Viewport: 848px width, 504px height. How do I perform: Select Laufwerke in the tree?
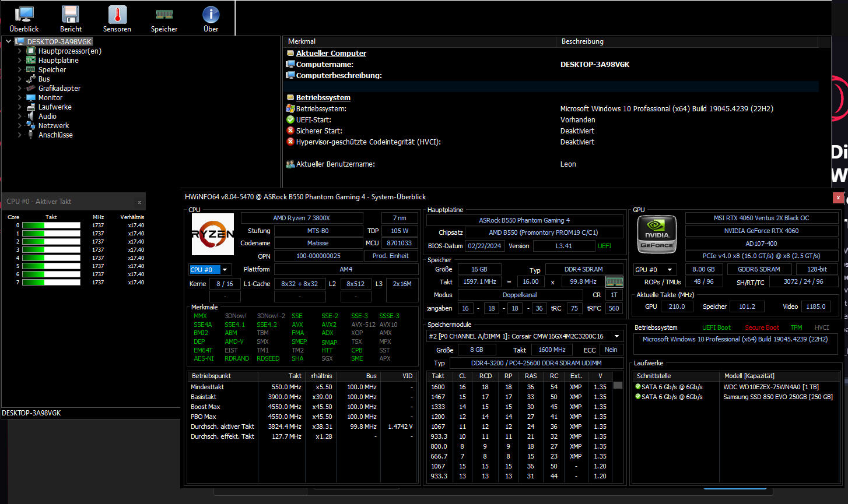coord(55,107)
